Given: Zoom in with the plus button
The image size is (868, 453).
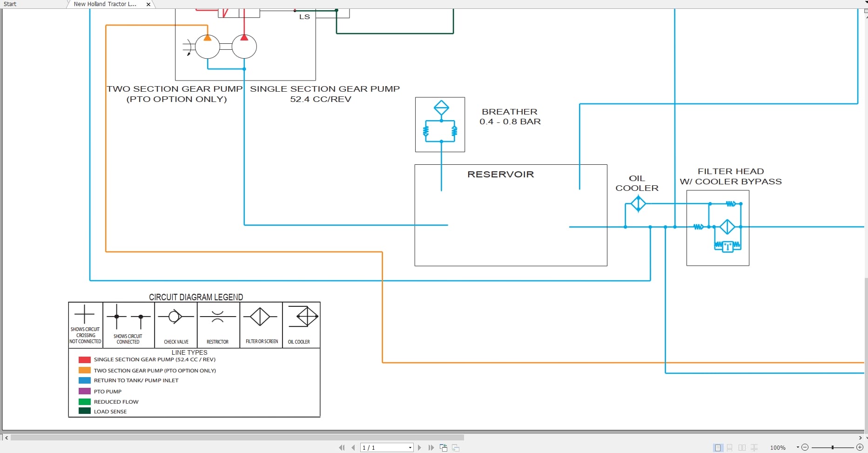Looking at the screenshot, I should (x=860, y=447).
